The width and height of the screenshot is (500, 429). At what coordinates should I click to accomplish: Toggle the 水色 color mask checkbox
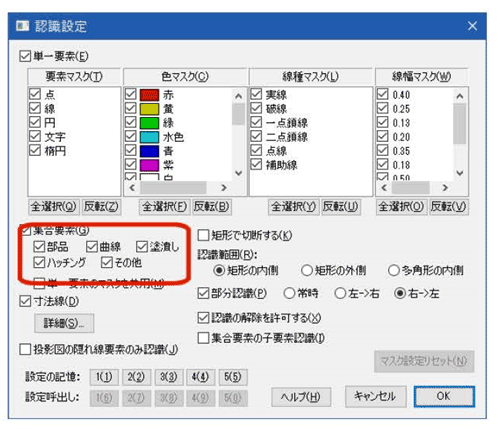pos(130,137)
